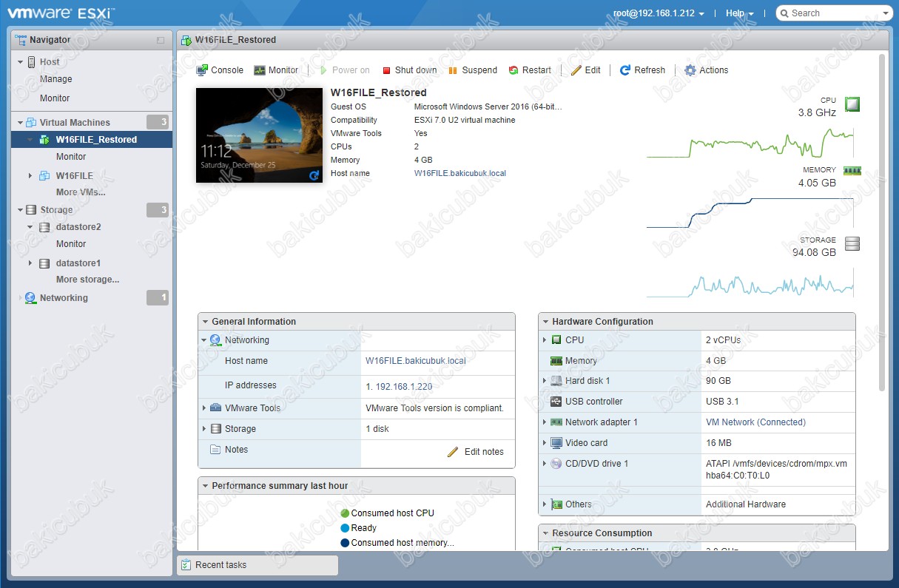Collapse the Hardware Configuration panel
Screen dimensions: 899x588
[545, 322]
